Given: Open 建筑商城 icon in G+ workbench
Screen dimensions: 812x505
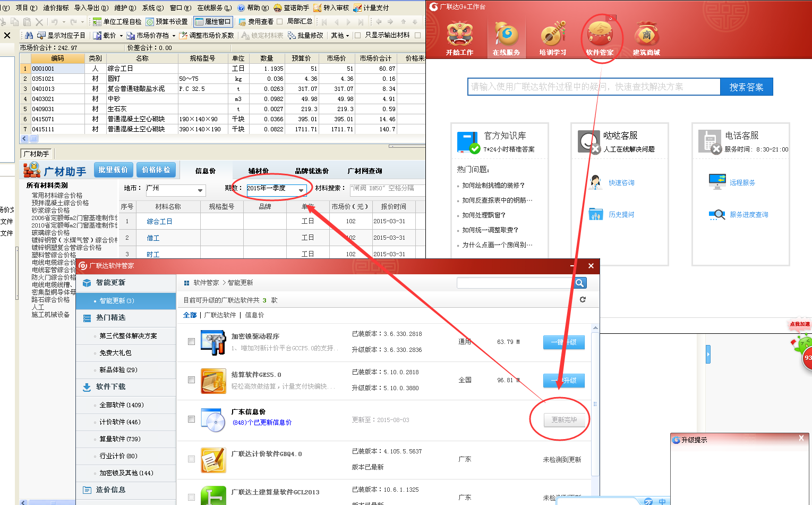Looking at the screenshot, I should click(x=646, y=38).
